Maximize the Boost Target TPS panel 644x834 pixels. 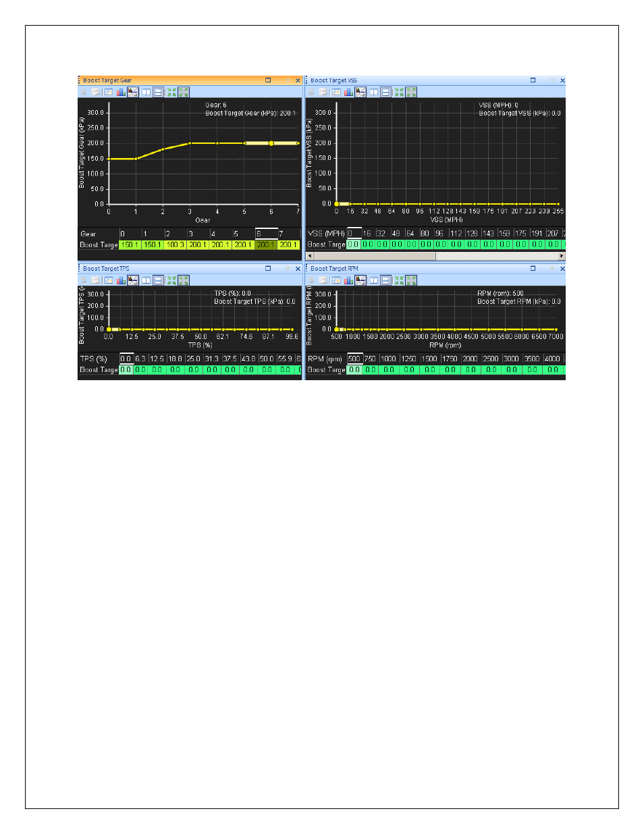click(268, 269)
